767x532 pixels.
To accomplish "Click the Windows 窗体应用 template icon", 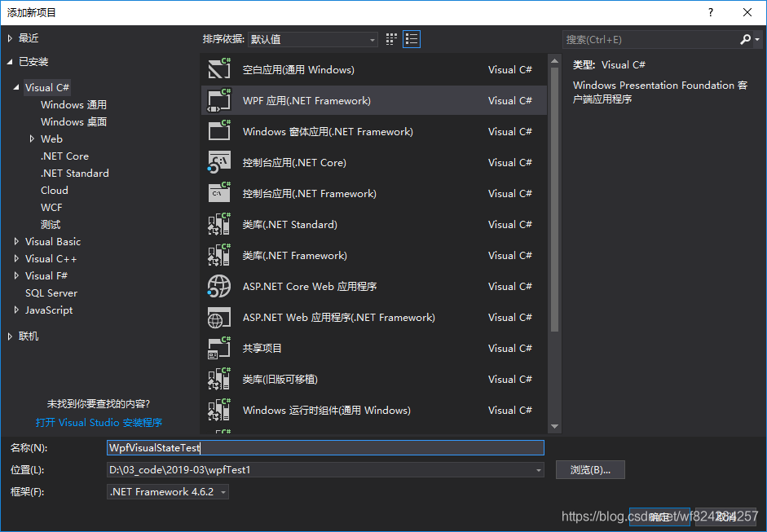I will (219, 131).
